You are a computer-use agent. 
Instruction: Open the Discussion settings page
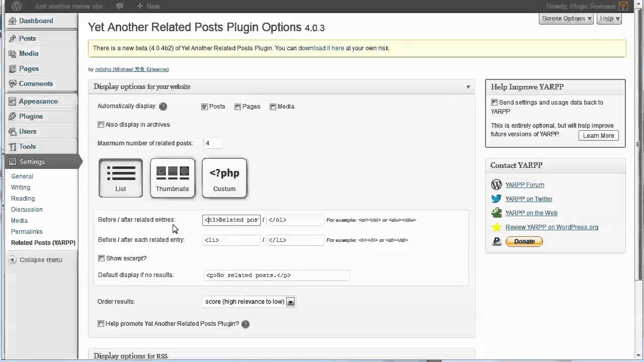27,210
